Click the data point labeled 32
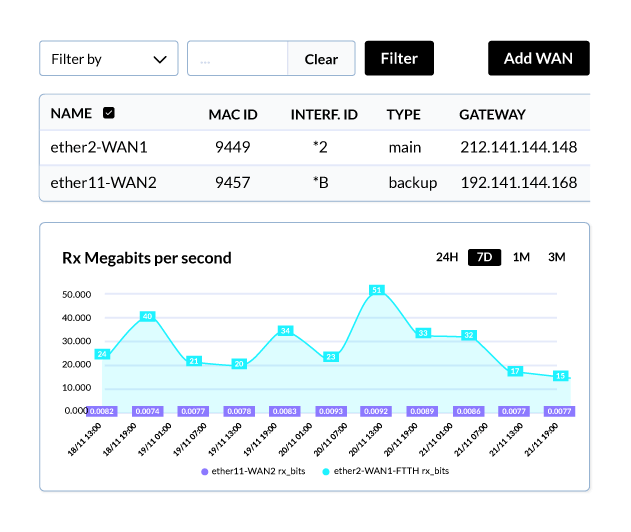This screenshot has height=532, width=631. pyautogui.click(x=469, y=335)
